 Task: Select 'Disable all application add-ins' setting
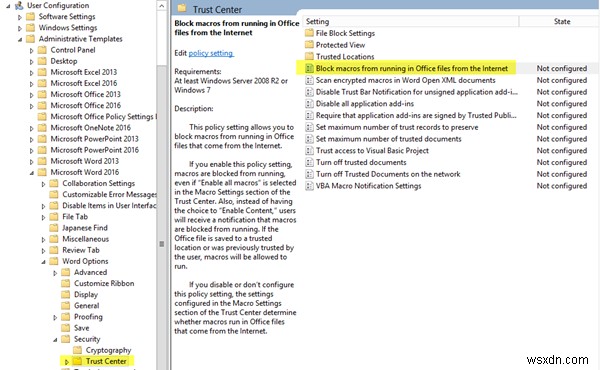365,103
